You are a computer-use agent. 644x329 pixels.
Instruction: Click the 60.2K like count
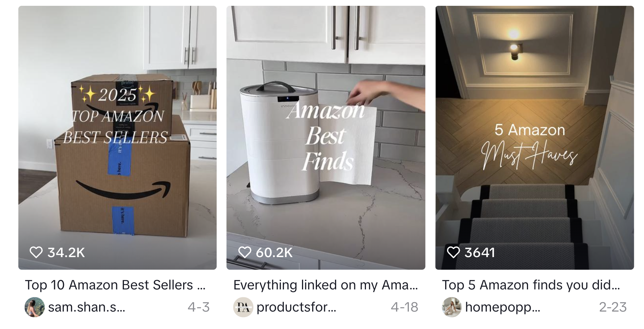coord(274,252)
